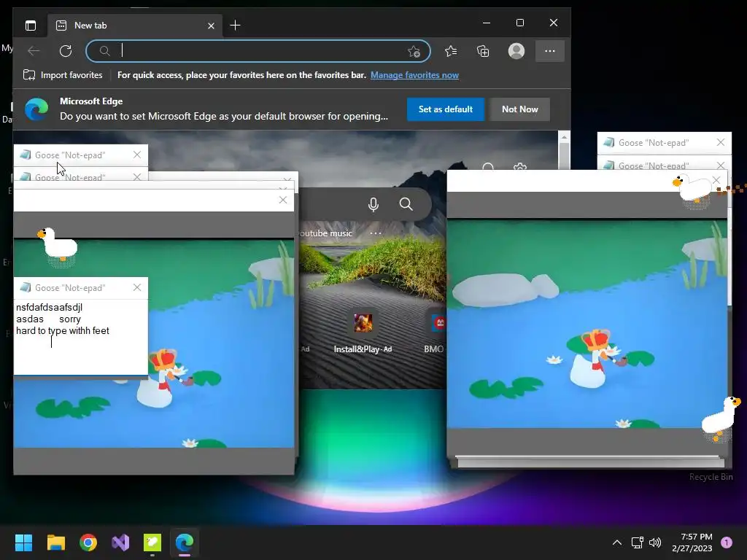Screen dimensions: 747x560
Task: Click the microphone voice search icon
Action: pyautogui.click(x=373, y=204)
